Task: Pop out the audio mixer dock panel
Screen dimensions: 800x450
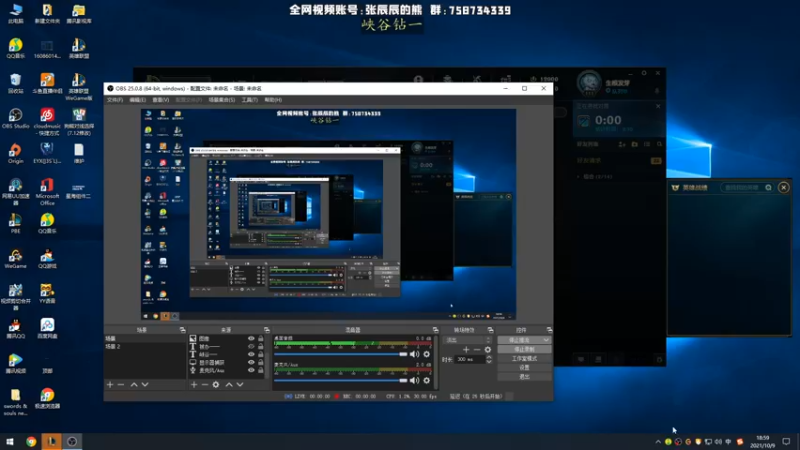Action: tap(435, 330)
